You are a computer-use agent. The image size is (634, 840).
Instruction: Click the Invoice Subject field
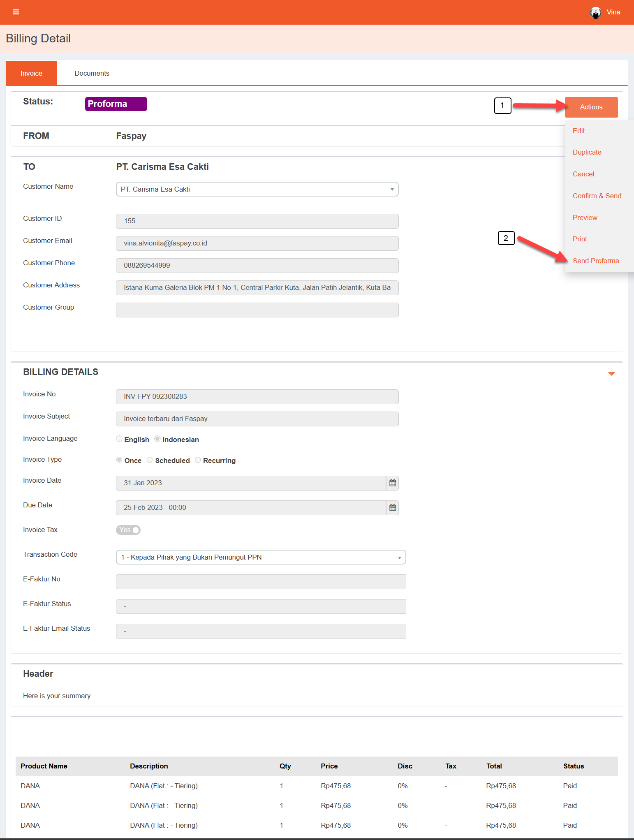tap(257, 419)
